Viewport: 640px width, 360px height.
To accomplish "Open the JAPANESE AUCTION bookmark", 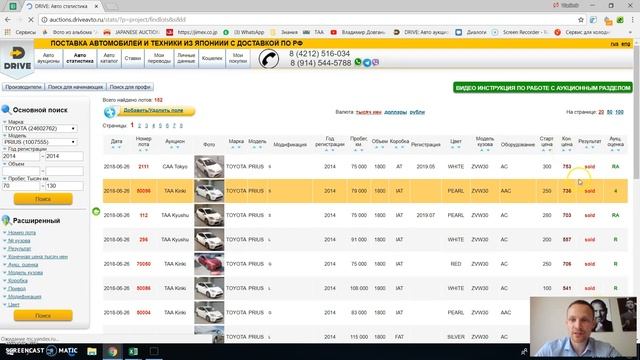I will pos(132,32).
